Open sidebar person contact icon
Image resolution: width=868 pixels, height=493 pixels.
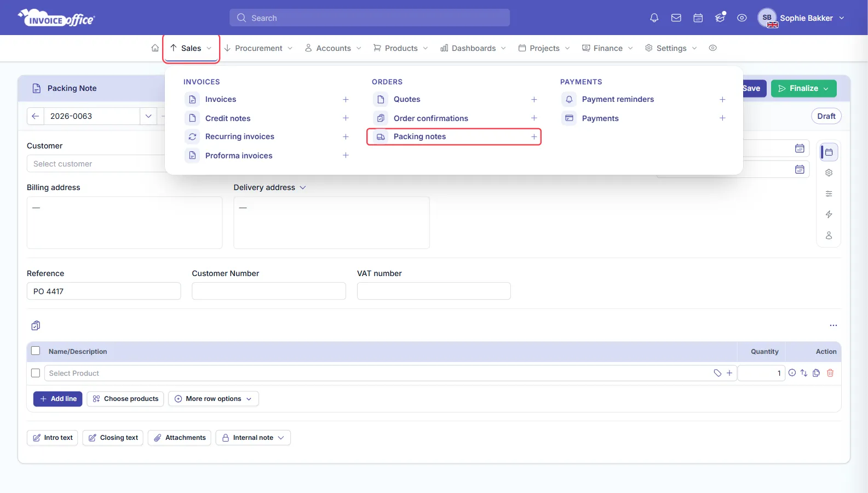(829, 236)
